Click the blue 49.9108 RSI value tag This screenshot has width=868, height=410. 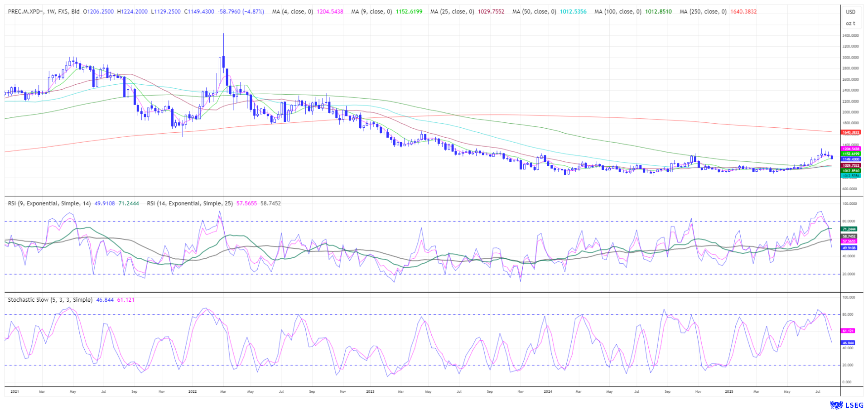[849, 248]
